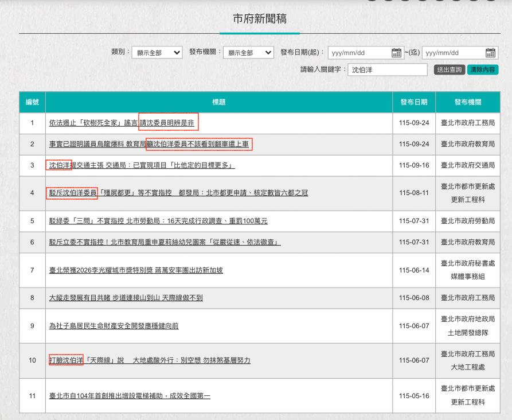Open news item 臺北榮獲2026李光耀城市獎特別獎
The height and width of the screenshot is (420, 512).
coord(136,270)
